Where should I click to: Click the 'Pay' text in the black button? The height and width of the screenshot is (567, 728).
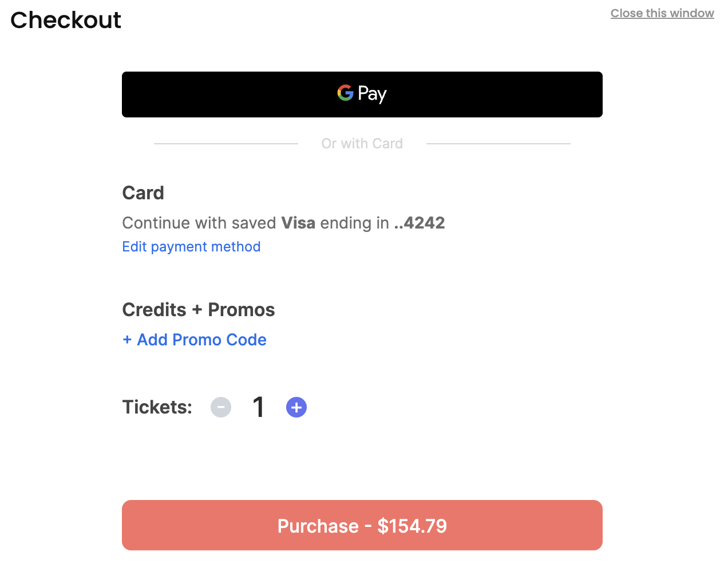[x=372, y=94]
